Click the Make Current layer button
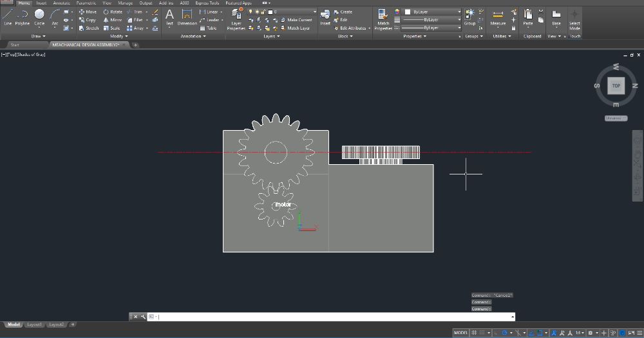 (296, 20)
